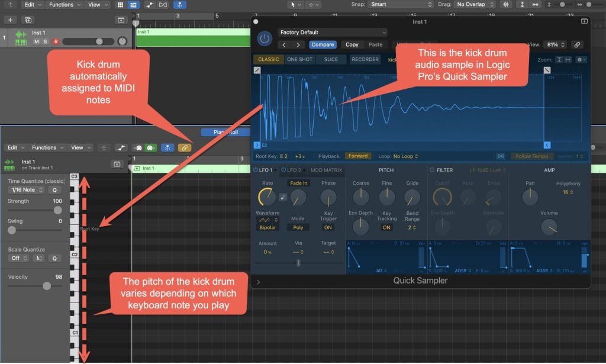Click the duplicate track icon
606x364 pixels.
tap(27, 20)
